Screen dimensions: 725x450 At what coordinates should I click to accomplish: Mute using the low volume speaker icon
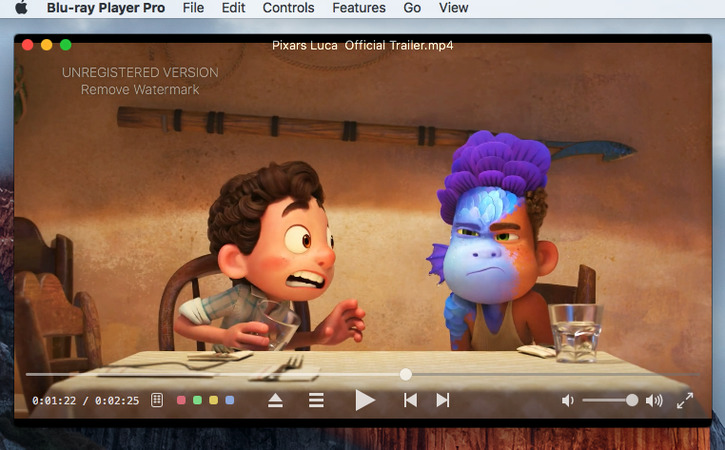567,401
